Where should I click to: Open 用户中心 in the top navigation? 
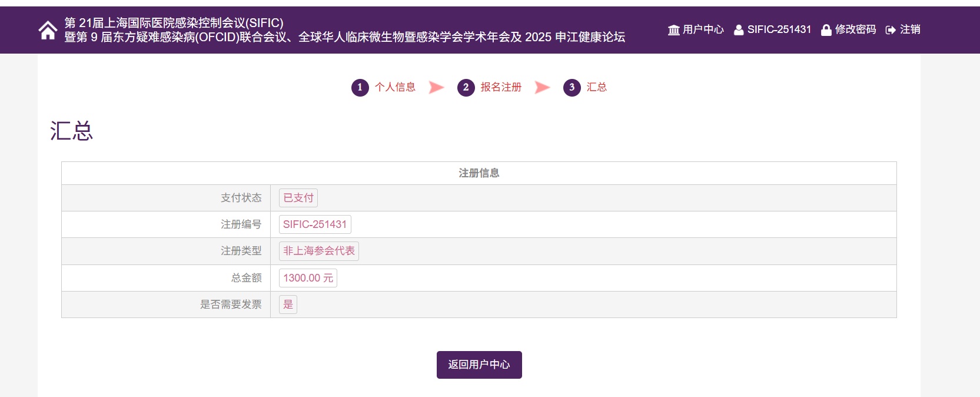703,29
